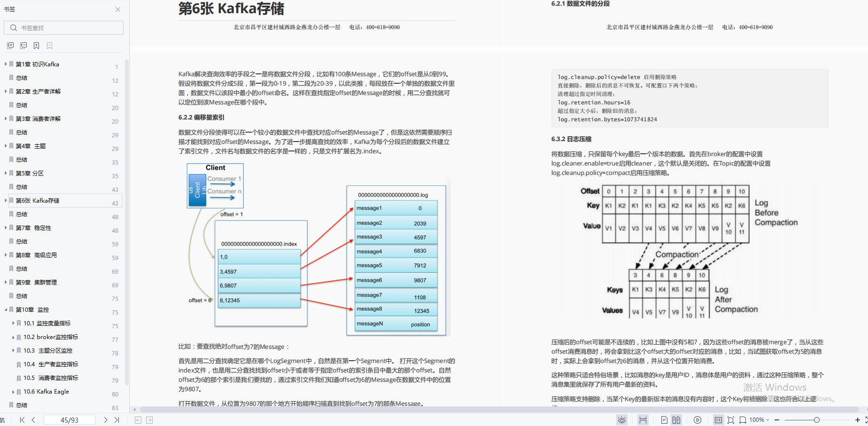The height and width of the screenshot is (426, 868).
Task: Add a new bookmark for current page
Action: pos(36,45)
